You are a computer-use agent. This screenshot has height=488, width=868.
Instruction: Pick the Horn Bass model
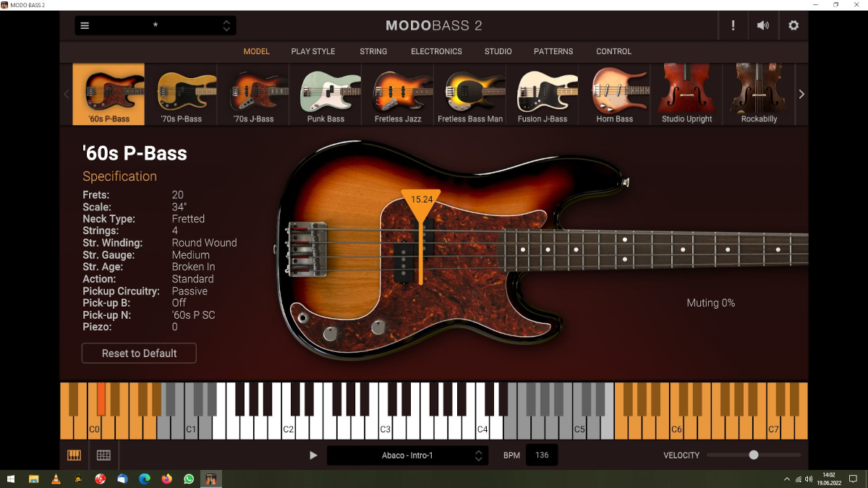pos(615,94)
